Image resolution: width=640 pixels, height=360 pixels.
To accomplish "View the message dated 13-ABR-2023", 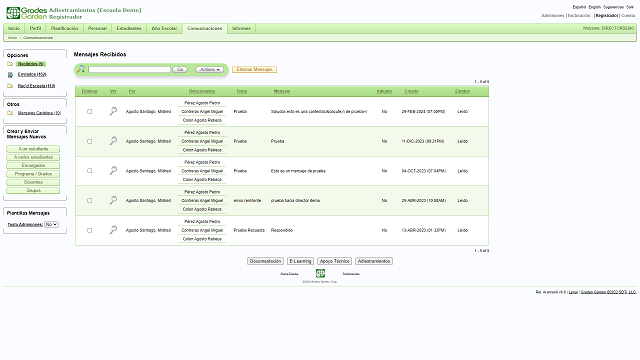I will click(113, 230).
